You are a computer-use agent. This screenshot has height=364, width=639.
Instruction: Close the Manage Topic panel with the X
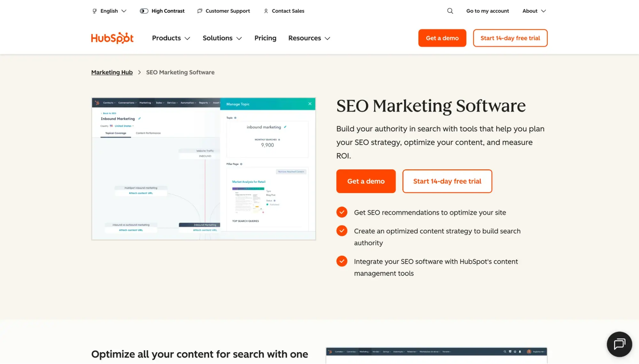309,104
